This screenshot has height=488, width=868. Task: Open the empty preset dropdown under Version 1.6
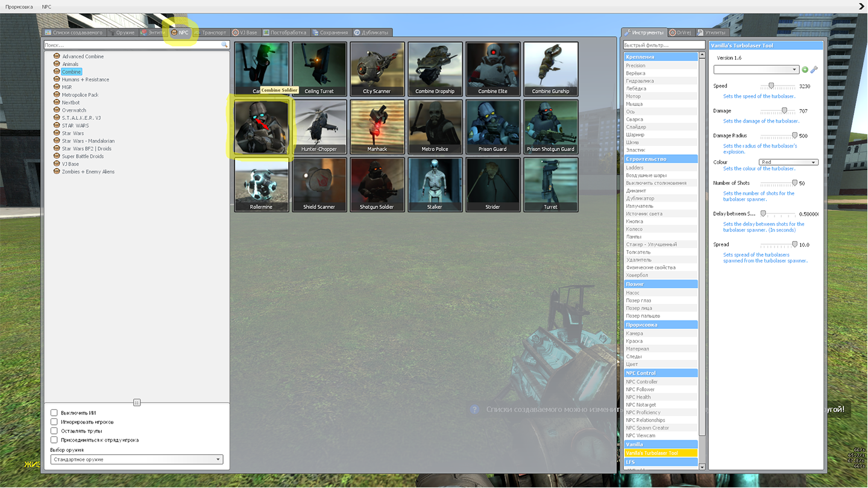click(756, 70)
